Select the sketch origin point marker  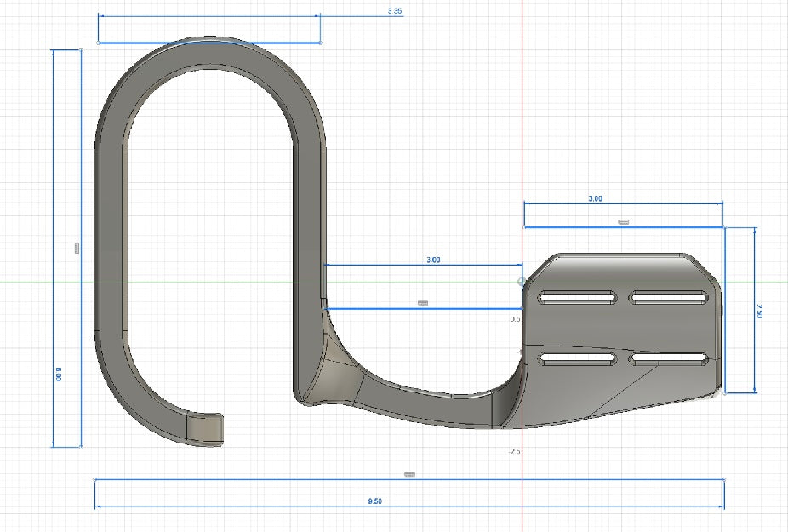point(522,280)
